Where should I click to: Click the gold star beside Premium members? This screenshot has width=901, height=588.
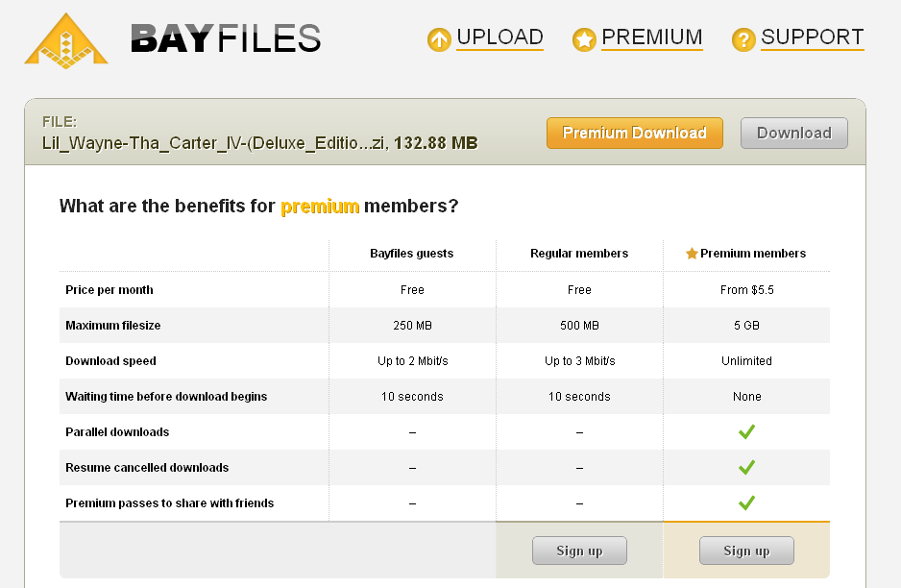[692, 254]
